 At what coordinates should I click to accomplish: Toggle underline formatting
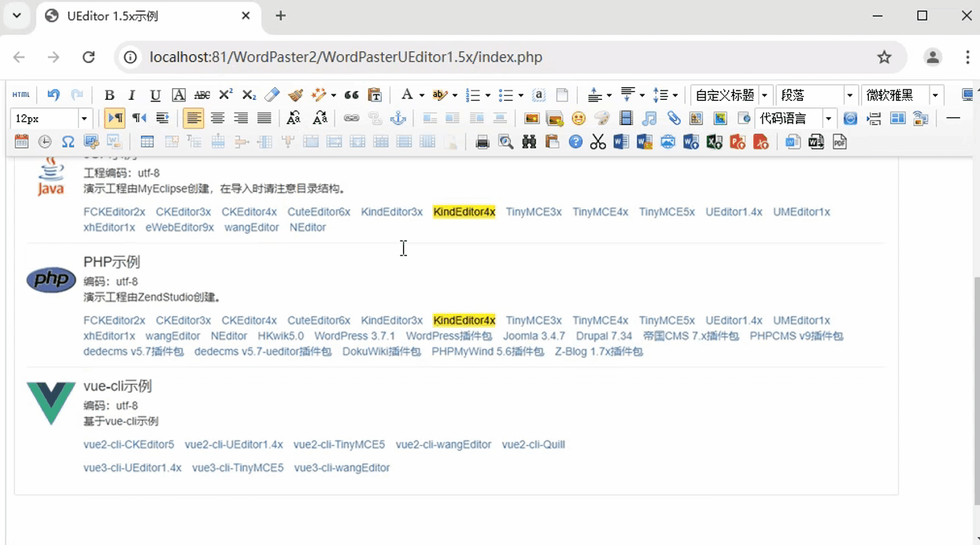[x=155, y=95]
